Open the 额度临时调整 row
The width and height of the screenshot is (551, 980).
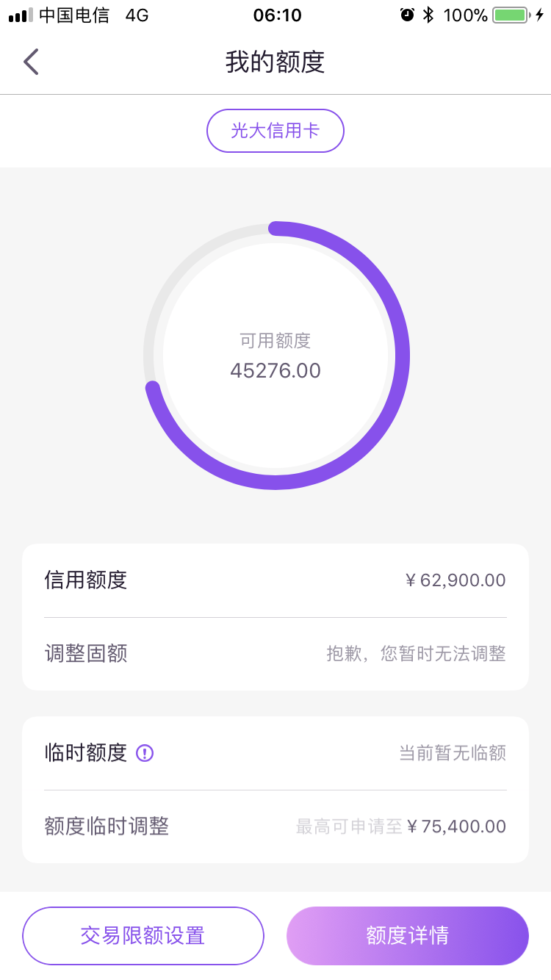click(x=275, y=826)
